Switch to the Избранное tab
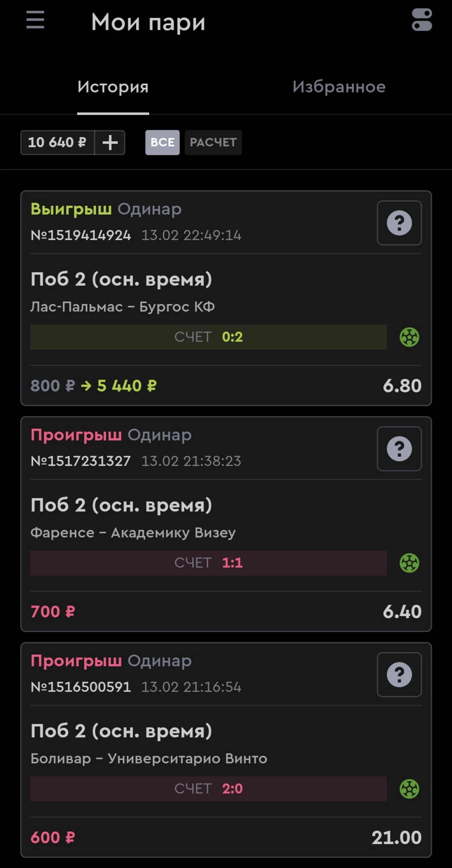 point(339,87)
